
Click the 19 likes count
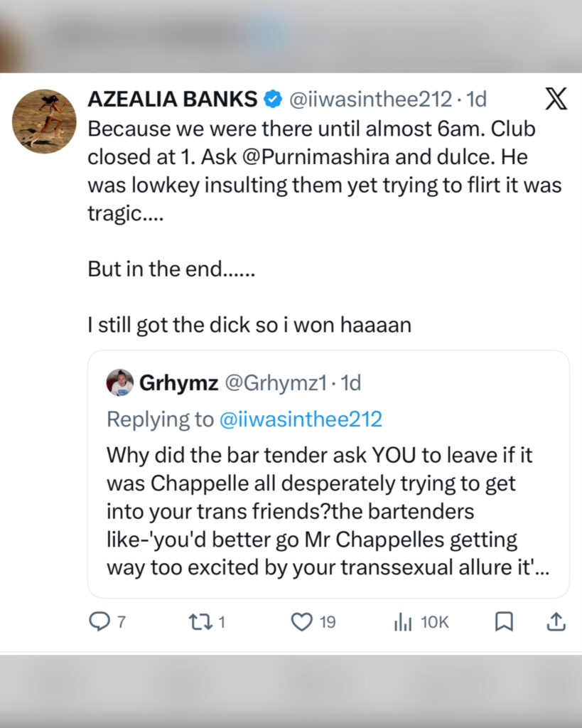click(327, 622)
